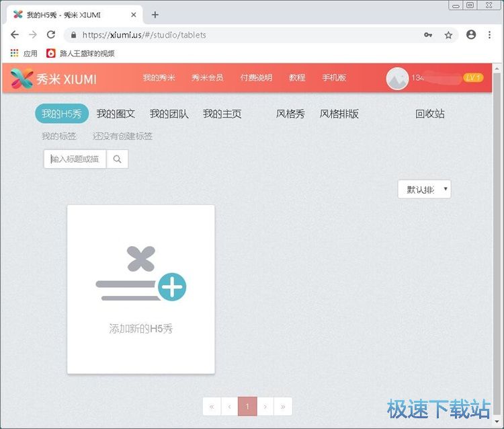Open 我的团队 tab
Image resolution: width=504 pixels, height=429 pixels.
[169, 114]
